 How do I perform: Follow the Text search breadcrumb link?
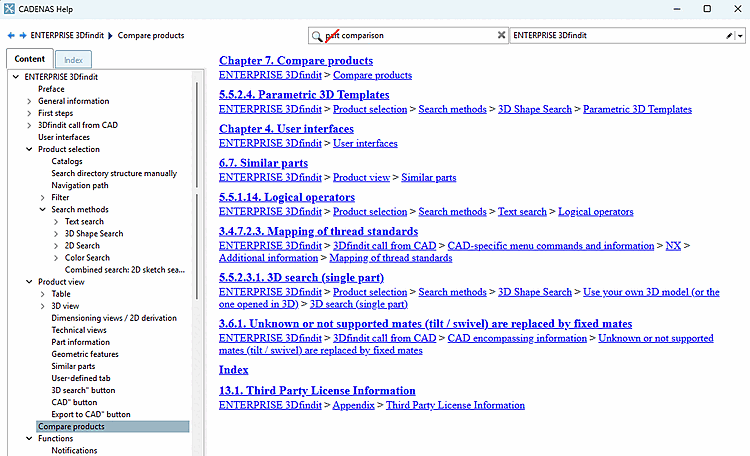pyautogui.click(x=522, y=211)
